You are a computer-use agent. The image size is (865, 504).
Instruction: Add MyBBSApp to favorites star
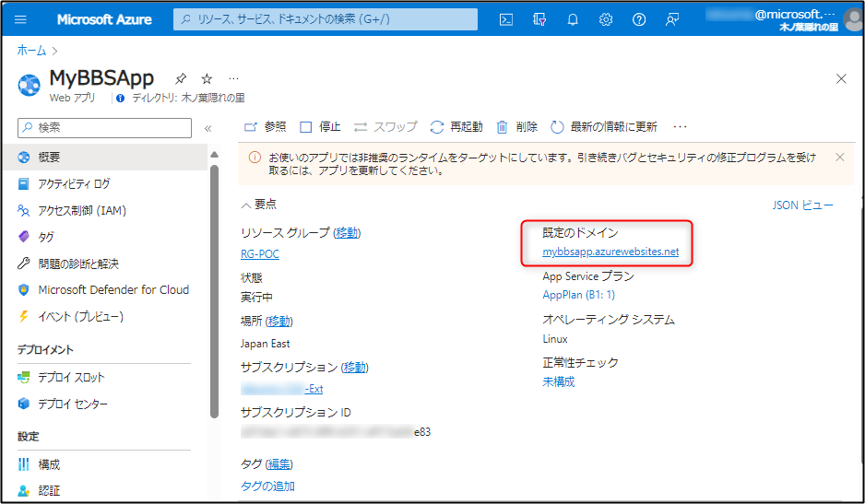tap(207, 78)
